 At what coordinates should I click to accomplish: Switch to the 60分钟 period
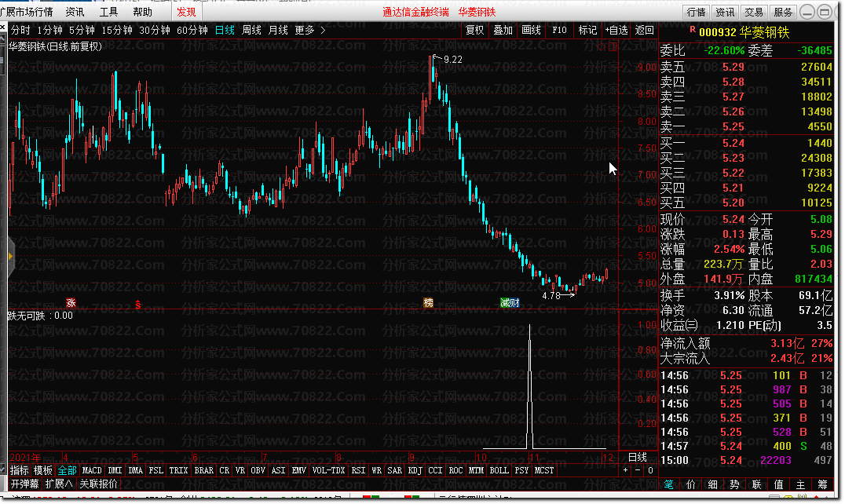(x=192, y=30)
